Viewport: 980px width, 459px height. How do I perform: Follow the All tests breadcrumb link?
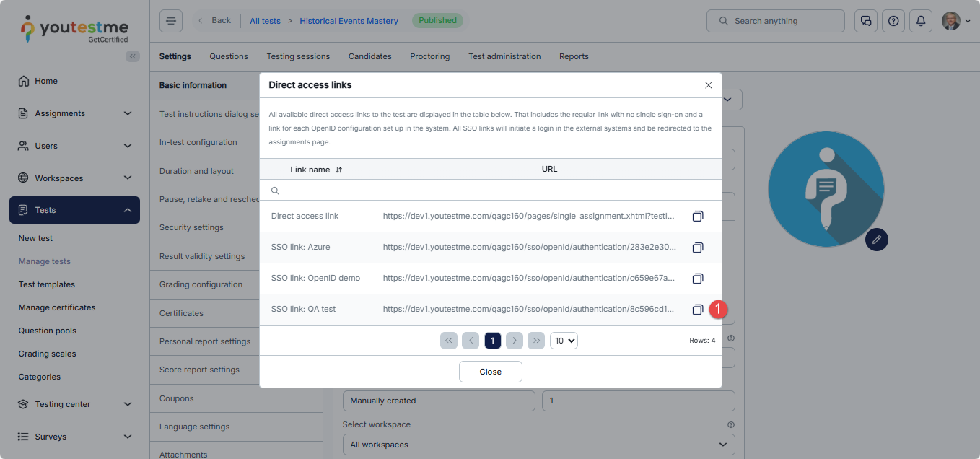click(265, 21)
